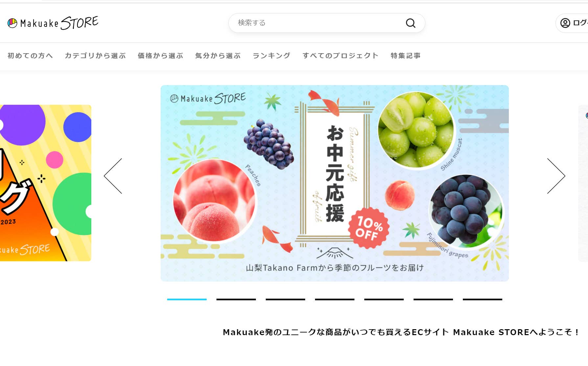Click the search magnifier icon
588x366 pixels.
point(411,23)
